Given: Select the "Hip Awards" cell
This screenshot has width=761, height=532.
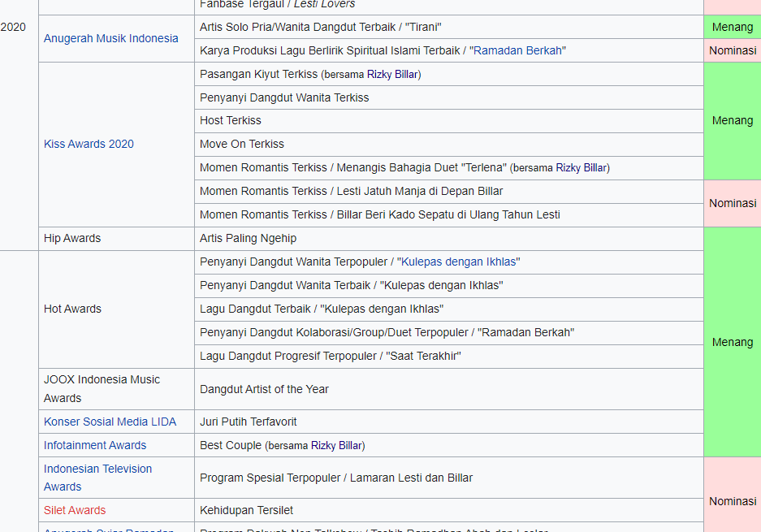Looking at the screenshot, I should 116,238.
